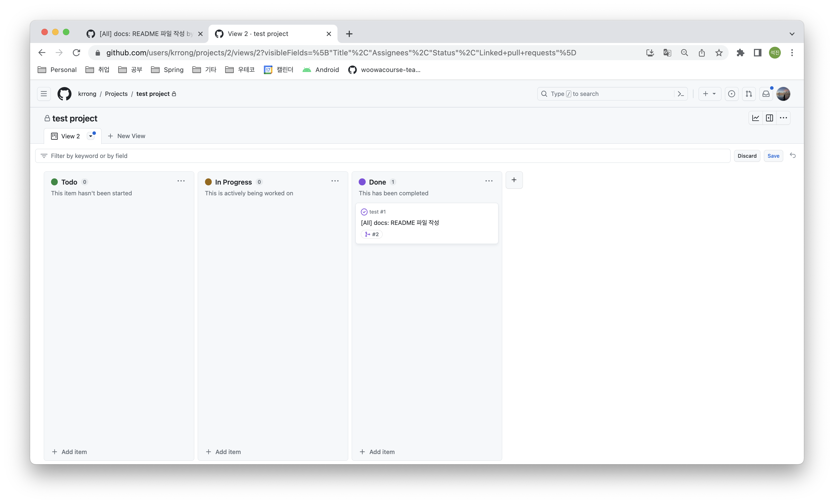This screenshot has height=504, width=834.
Task: Click the green Todo status dot
Action: pos(55,182)
